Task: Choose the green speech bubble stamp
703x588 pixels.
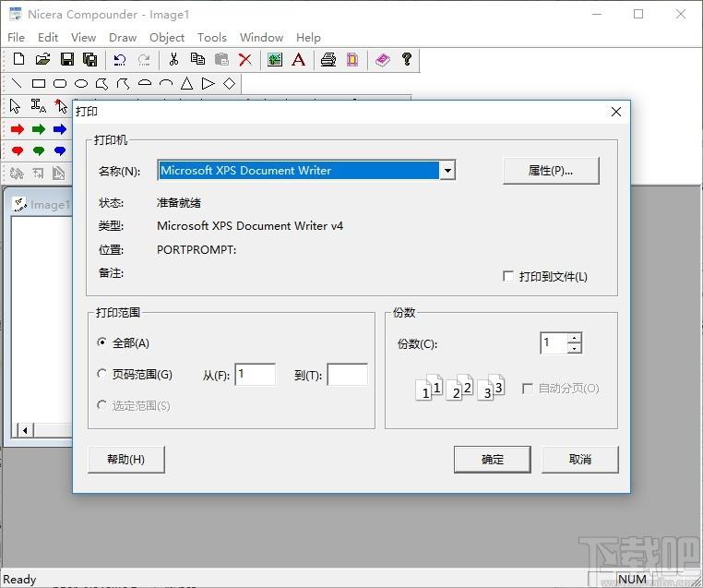Action: 39,150
